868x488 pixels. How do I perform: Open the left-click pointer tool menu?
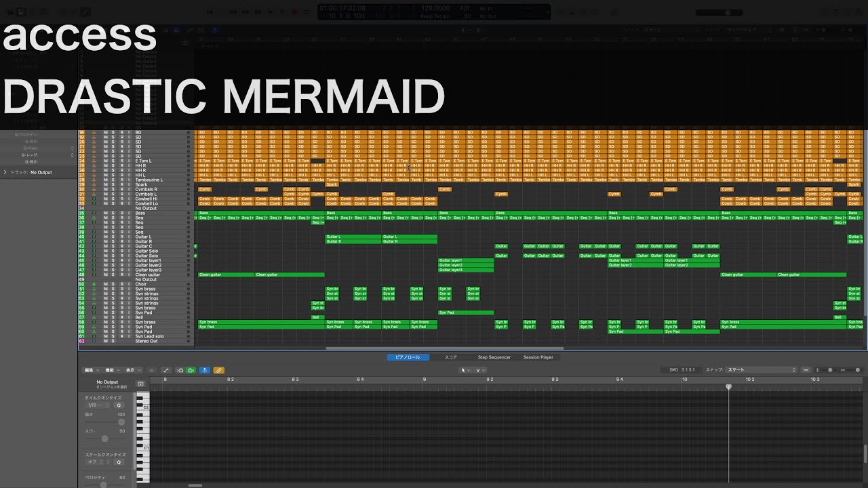click(x=465, y=370)
